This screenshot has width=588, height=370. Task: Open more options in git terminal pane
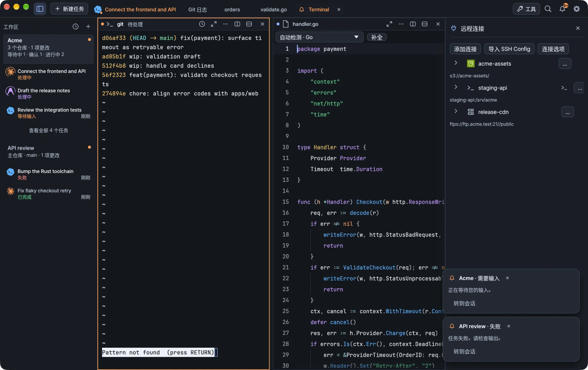pos(225,24)
